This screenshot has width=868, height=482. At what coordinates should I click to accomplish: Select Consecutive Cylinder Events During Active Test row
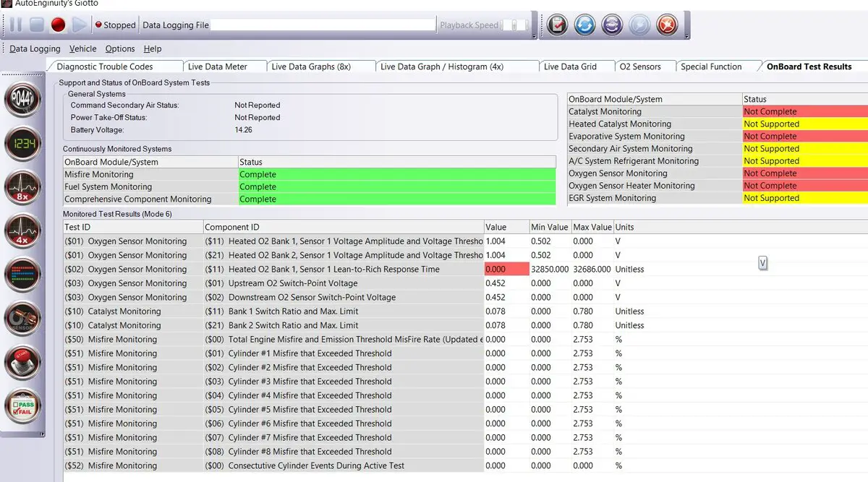tap(465, 465)
